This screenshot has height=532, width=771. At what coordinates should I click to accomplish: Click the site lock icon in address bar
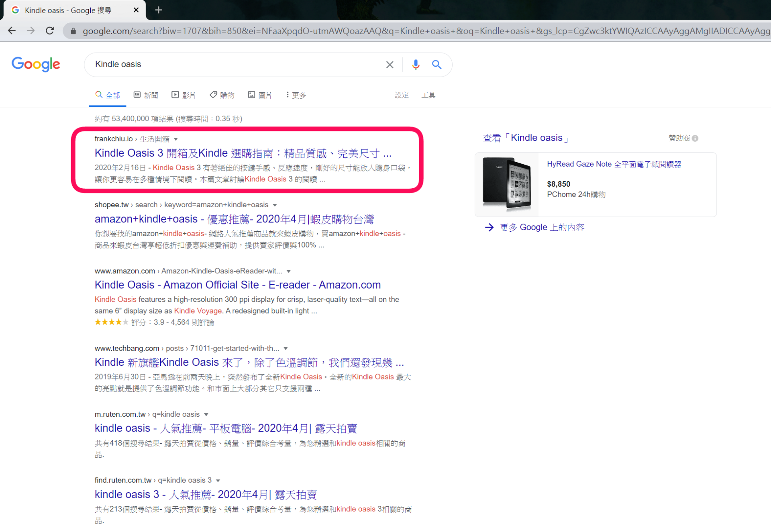pos(73,31)
